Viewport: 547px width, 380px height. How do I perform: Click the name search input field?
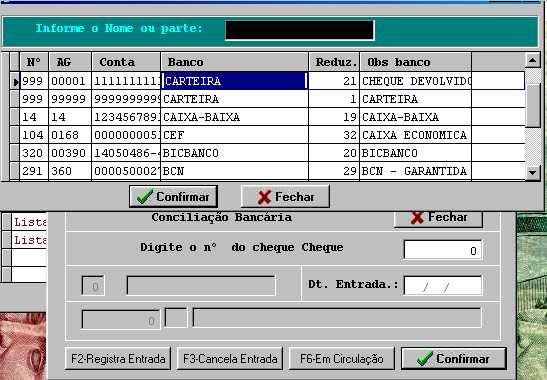300,30
